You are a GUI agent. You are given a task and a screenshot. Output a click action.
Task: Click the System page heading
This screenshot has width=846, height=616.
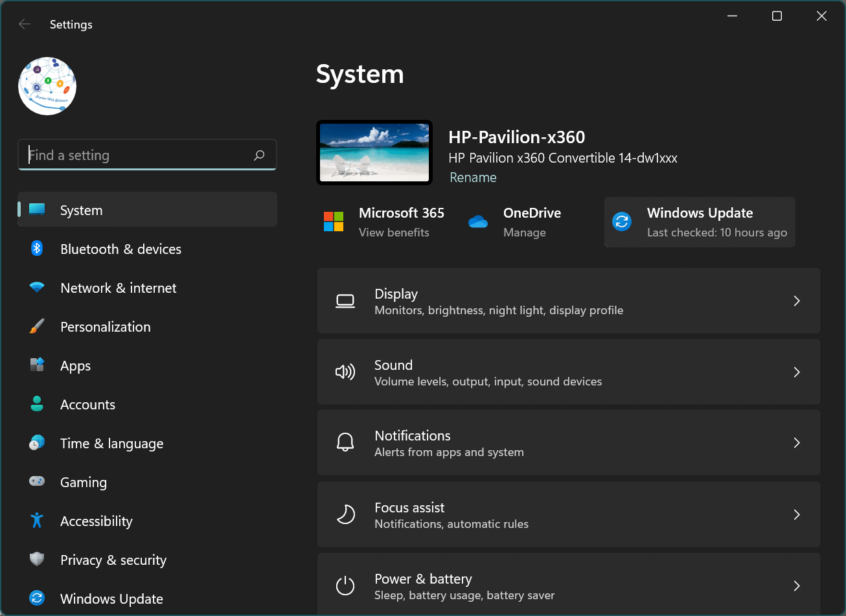tap(360, 74)
